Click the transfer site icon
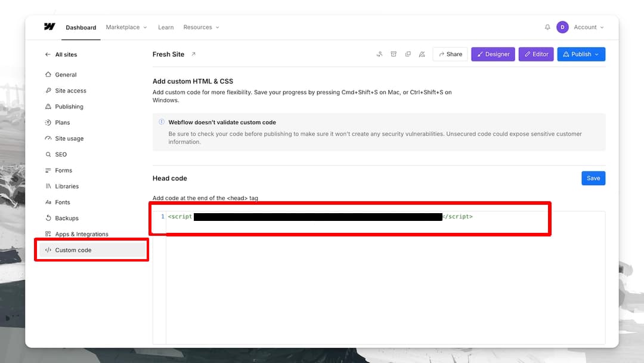 [379, 54]
